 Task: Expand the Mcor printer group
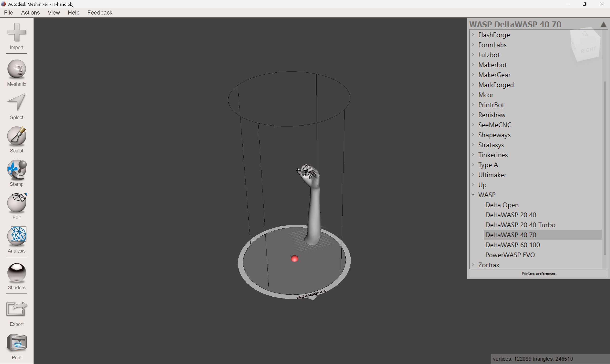coord(473,95)
